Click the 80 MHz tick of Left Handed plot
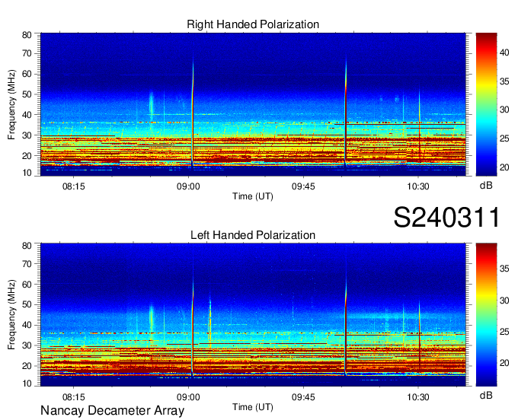The height and width of the screenshot is (420, 518). (x=27, y=246)
